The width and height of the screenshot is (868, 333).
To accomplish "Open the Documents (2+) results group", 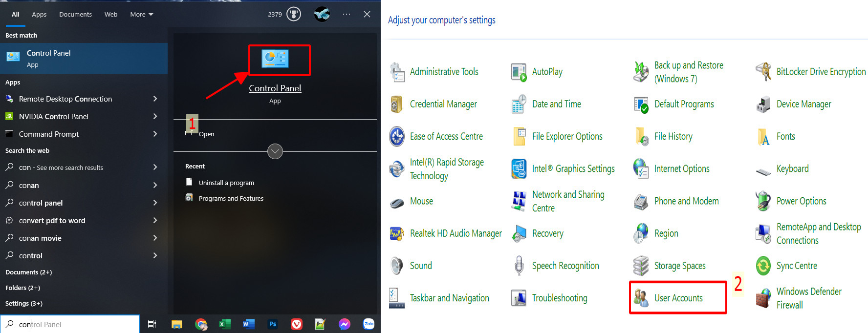I will (x=28, y=272).
